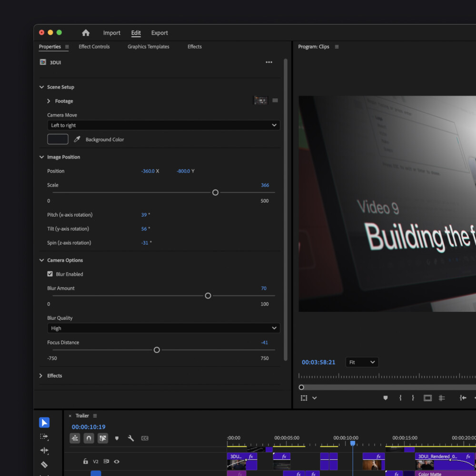Switch to the Graphics Templates tab

148,47
